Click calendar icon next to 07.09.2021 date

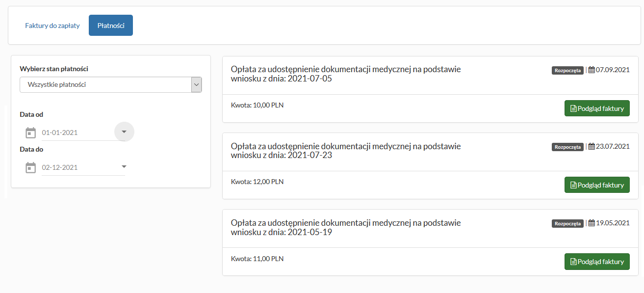[592, 70]
